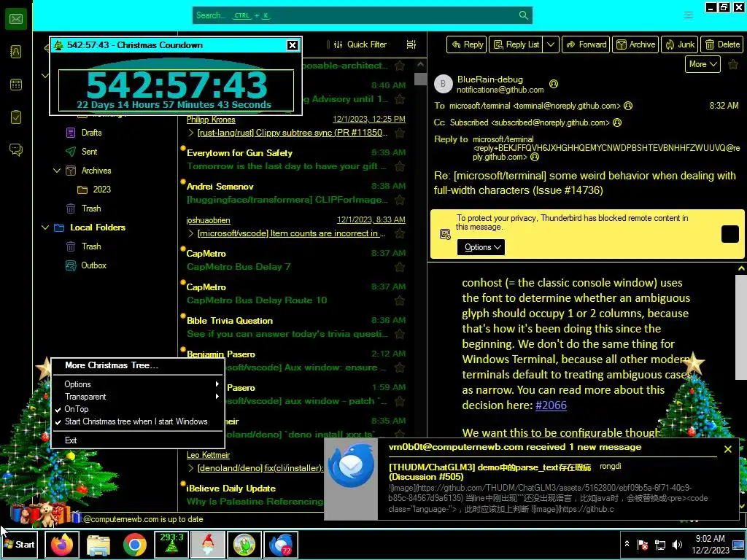Image resolution: width=747 pixels, height=560 pixels.
Task: Forward the open message
Action: point(586,44)
